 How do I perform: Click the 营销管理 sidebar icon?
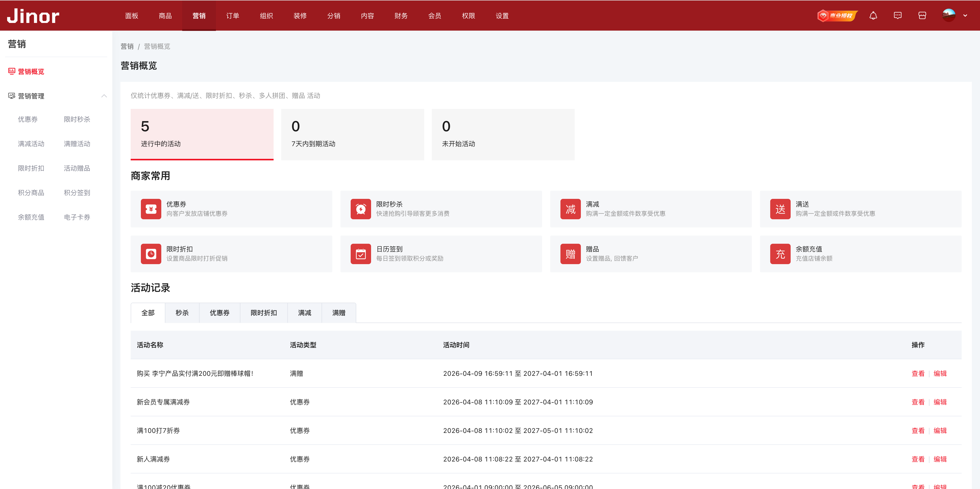pyautogui.click(x=12, y=96)
